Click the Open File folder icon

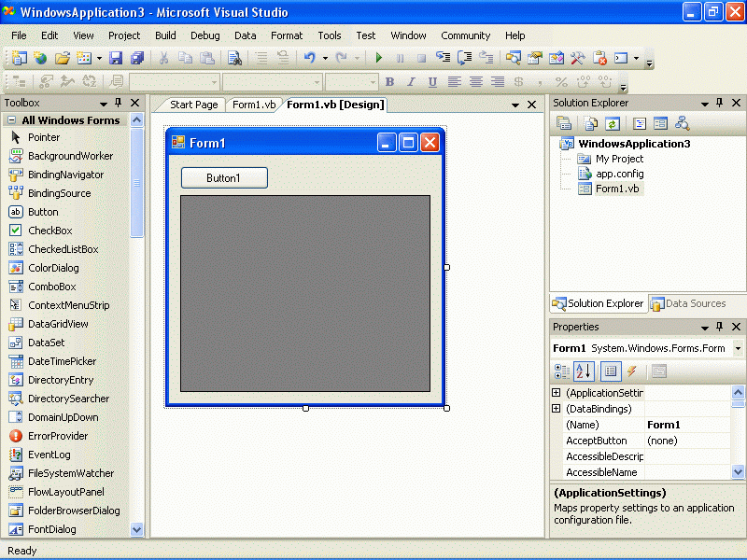click(x=62, y=58)
